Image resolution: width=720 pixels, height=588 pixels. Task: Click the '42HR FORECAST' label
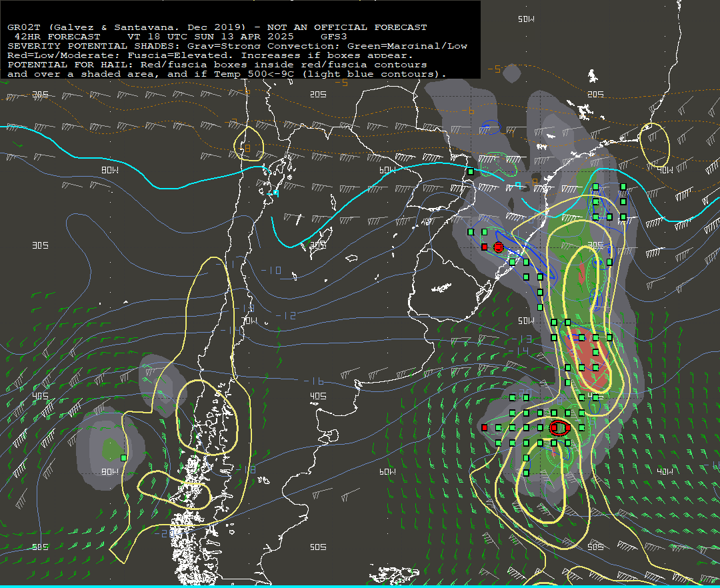[x=57, y=37]
